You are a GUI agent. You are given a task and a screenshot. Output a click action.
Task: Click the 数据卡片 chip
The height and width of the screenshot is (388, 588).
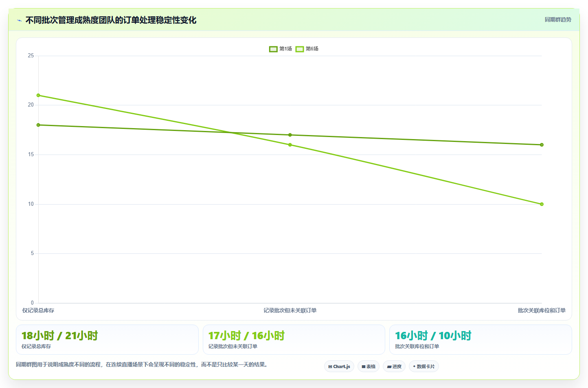coord(424,366)
